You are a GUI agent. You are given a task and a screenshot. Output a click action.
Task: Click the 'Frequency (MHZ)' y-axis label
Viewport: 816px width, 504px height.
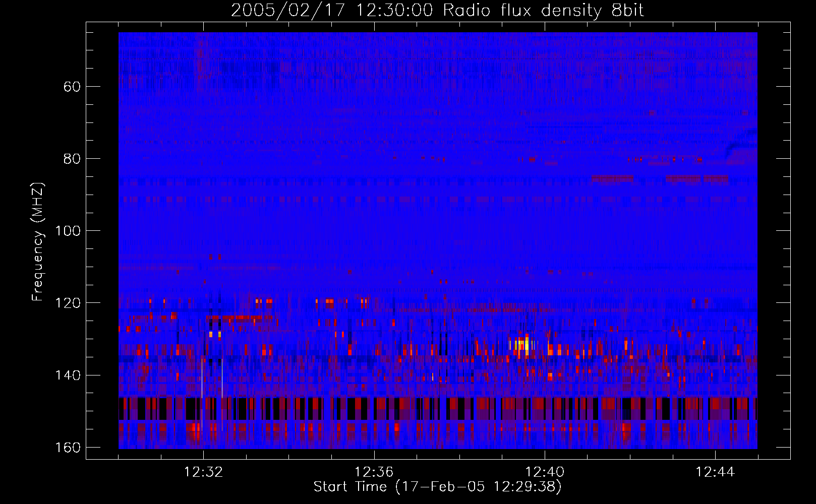tap(38, 242)
